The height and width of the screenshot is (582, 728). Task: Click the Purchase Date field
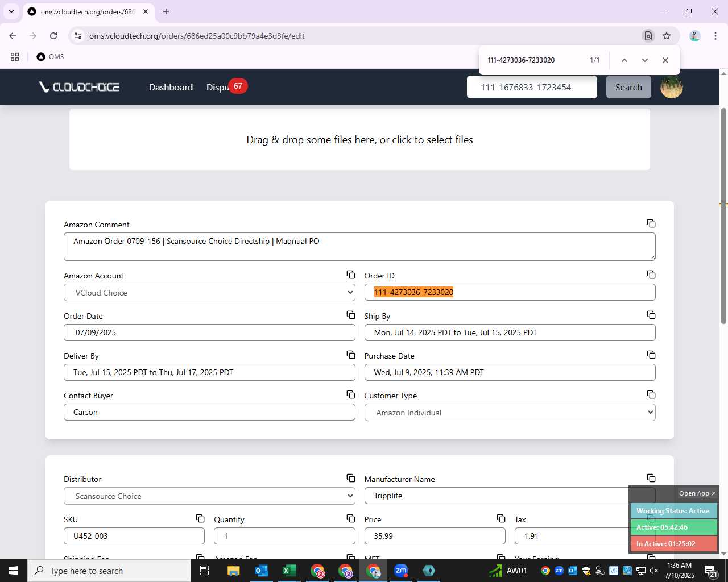coord(510,372)
